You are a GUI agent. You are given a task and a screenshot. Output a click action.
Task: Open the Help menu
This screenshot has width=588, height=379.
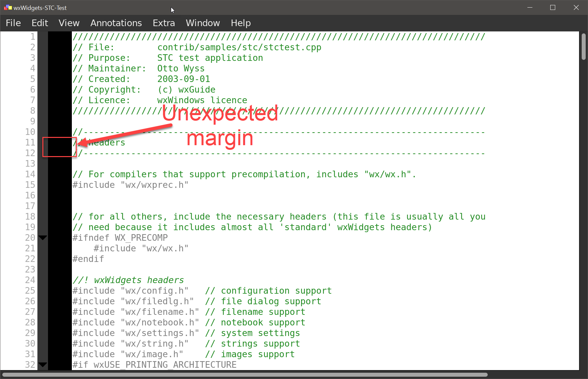[x=241, y=23]
